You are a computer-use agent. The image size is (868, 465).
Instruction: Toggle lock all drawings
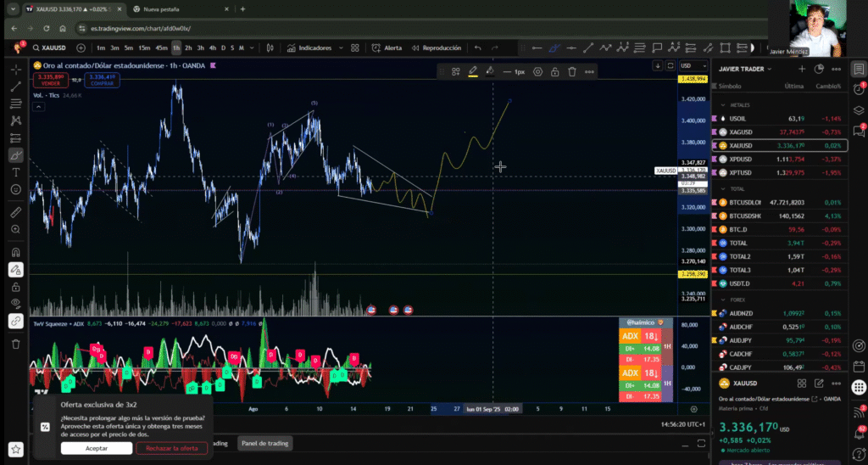[x=16, y=287]
